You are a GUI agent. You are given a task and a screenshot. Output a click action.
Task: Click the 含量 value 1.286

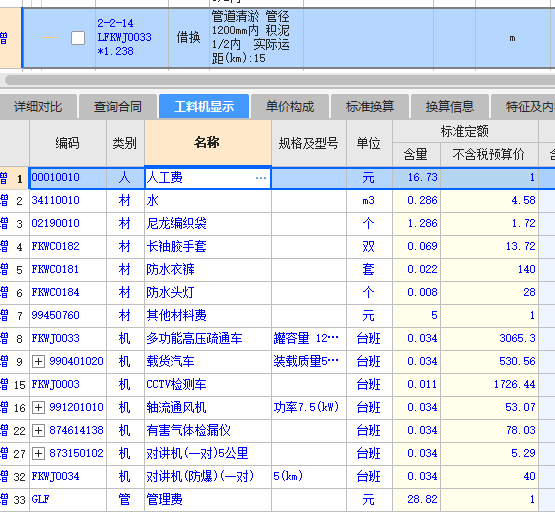tap(416, 224)
